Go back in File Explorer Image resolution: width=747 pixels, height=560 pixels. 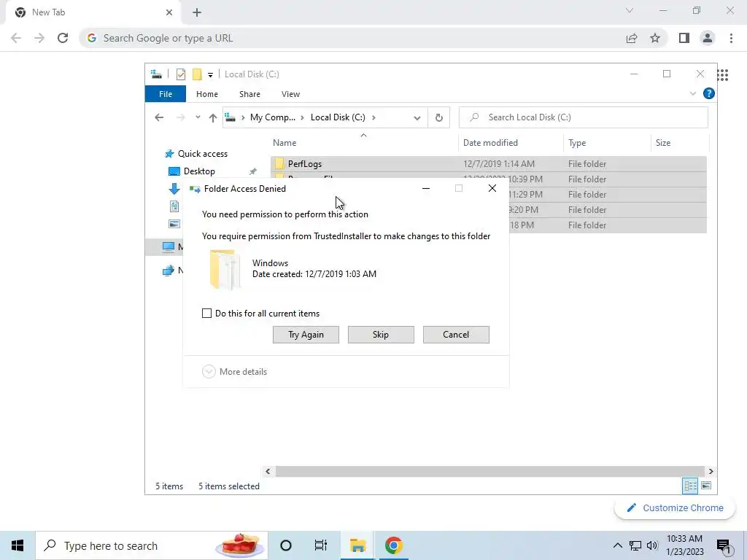click(x=159, y=117)
